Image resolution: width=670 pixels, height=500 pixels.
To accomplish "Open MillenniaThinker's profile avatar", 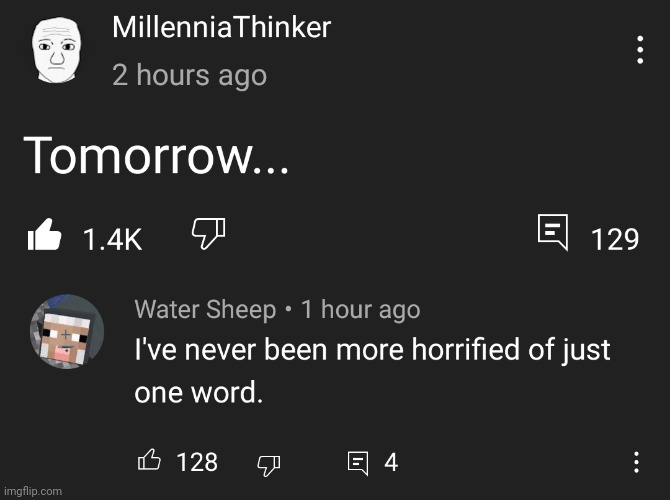I will coord(57,50).
